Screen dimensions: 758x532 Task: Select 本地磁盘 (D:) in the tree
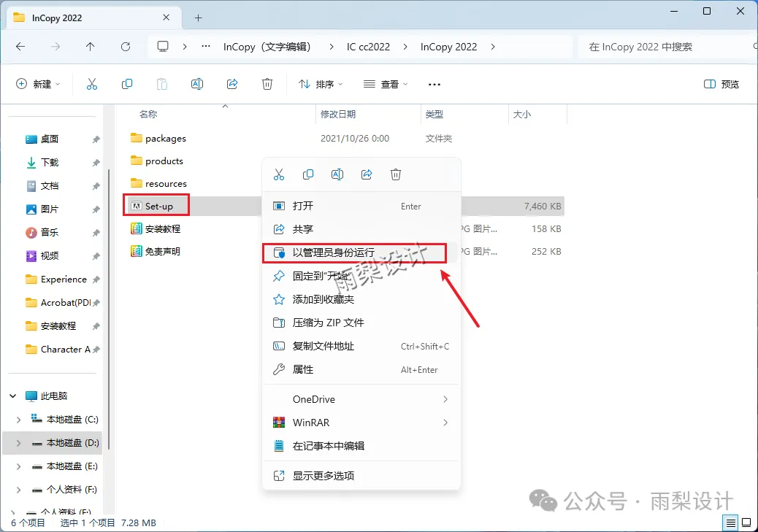[x=53, y=443]
